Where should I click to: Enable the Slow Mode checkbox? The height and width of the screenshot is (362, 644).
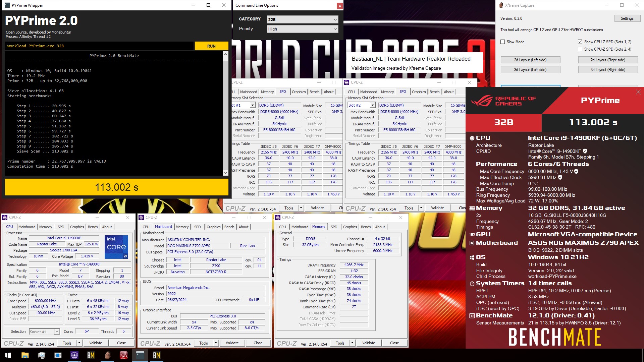pos(502,42)
